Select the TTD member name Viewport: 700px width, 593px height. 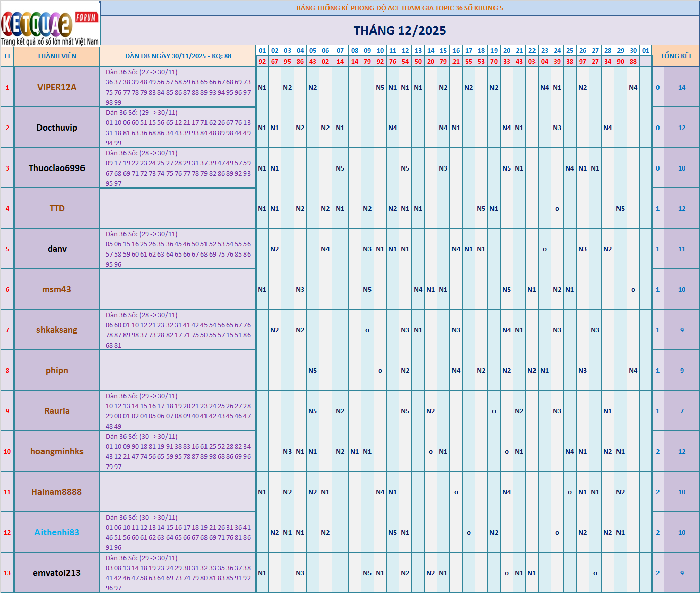click(x=57, y=208)
